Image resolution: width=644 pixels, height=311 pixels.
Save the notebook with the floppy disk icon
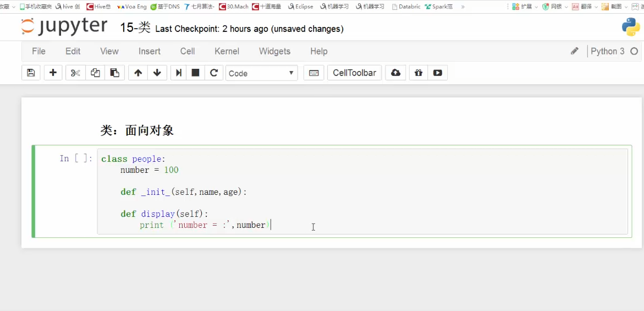(31, 73)
